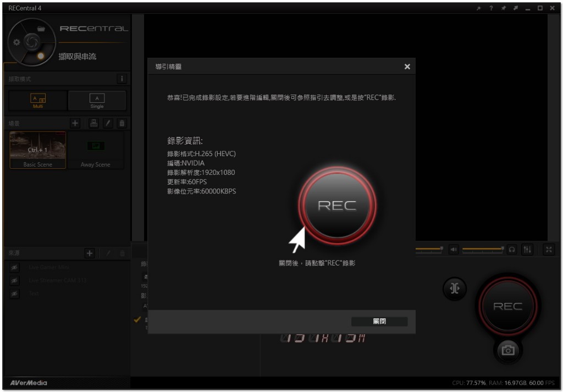
Task: Add a new scene with the plus icon
Action: 75,123
